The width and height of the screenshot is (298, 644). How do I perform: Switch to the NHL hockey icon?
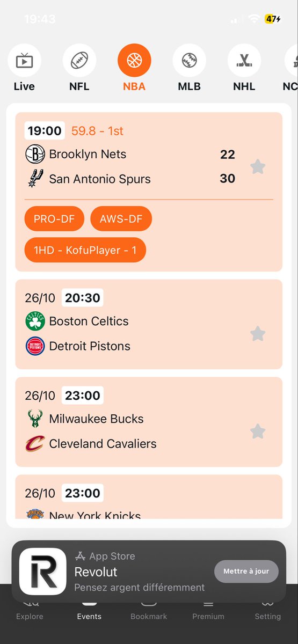244,61
